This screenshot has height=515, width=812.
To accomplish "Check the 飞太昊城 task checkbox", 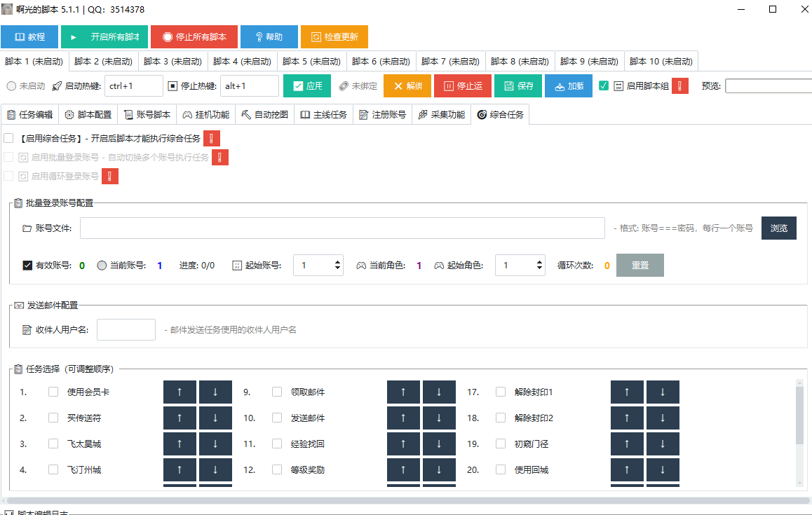I will tap(53, 444).
